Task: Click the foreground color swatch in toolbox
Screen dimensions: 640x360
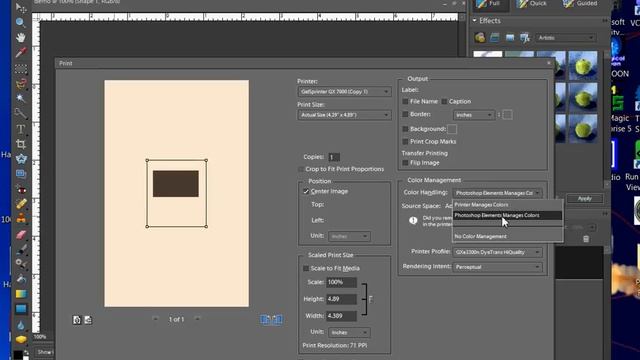Action: [18, 354]
